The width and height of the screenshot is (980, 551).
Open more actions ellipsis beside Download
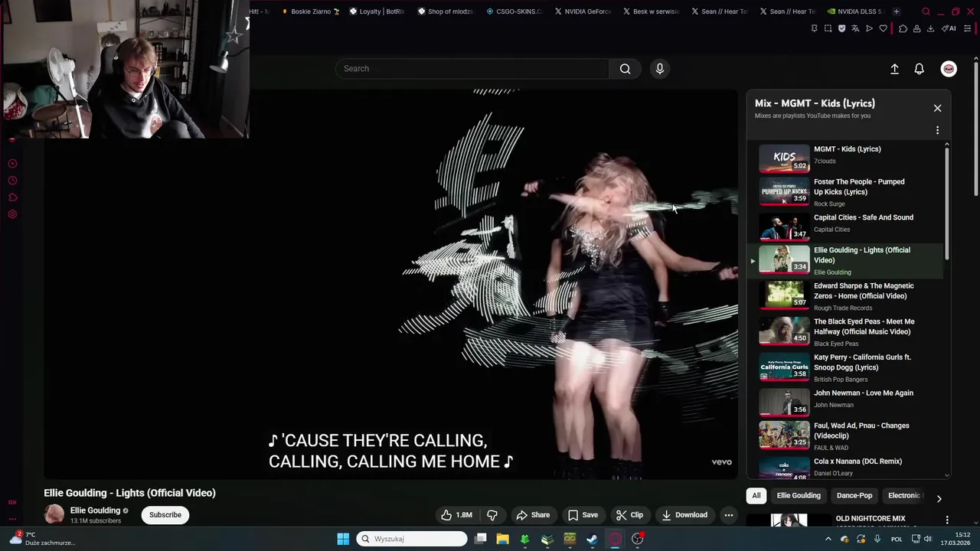(x=729, y=515)
